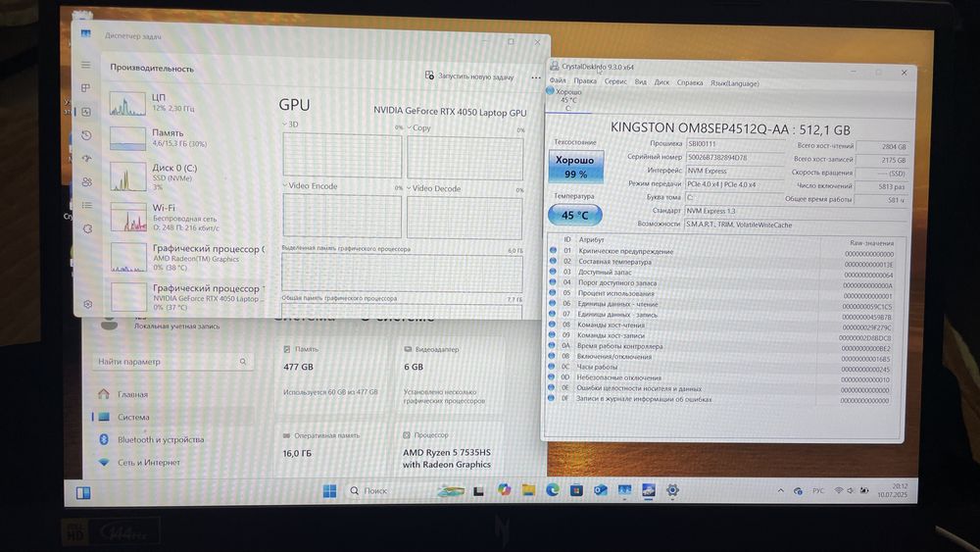Viewport: 980px width, 552px height.
Task: Open Task Manager hamburger navigation menu
Action: [85, 65]
